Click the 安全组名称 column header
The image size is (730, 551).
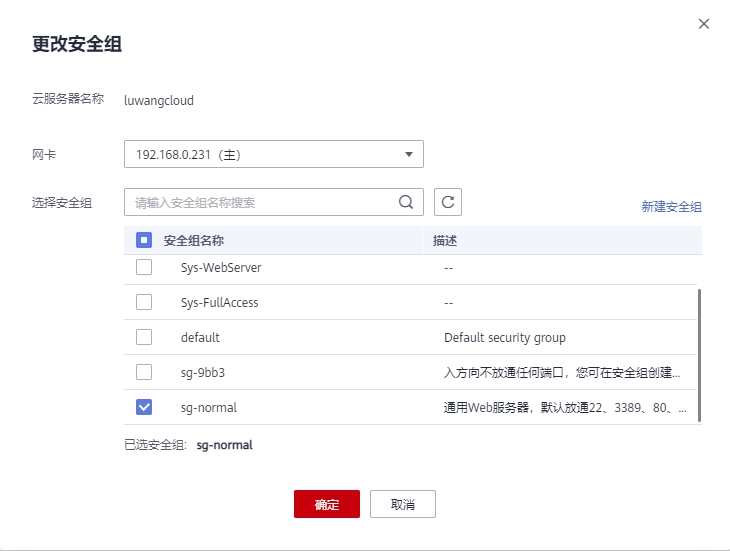click(x=193, y=241)
